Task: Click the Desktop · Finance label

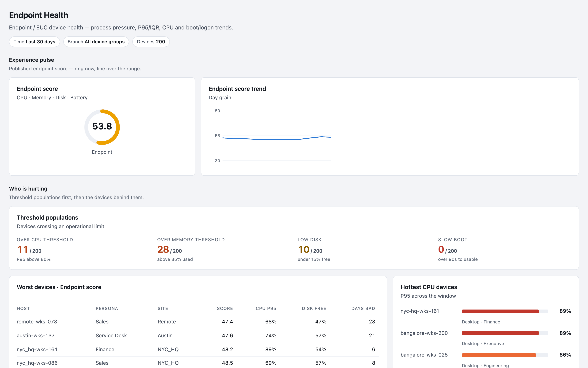Action: click(x=481, y=322)
